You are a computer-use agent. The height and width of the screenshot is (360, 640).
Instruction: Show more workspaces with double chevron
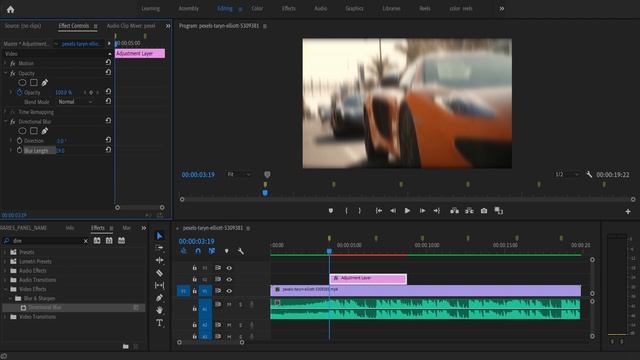[502, 9]
